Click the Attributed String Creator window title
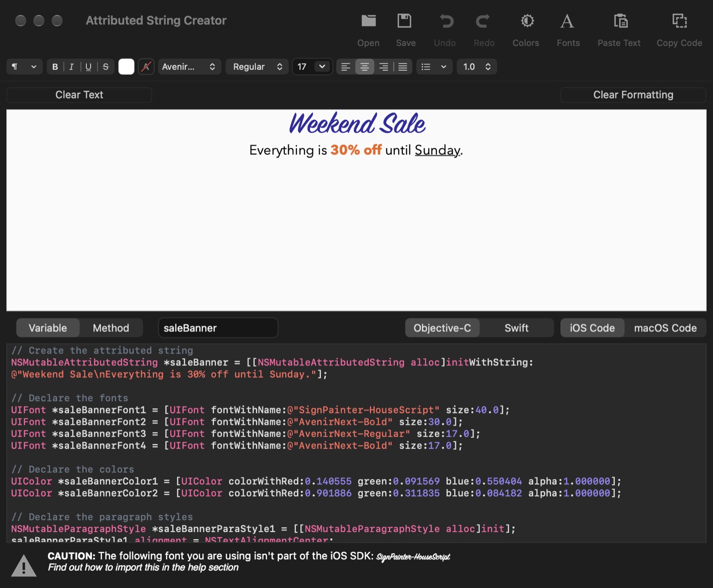Screen dimensions: 713x588 point(156,20)
